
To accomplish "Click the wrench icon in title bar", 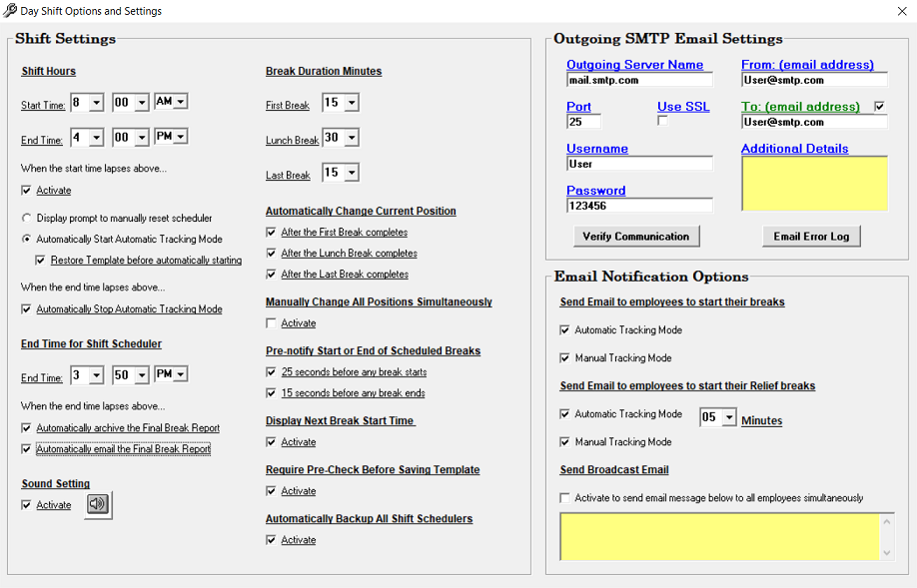I will (10, 11).
